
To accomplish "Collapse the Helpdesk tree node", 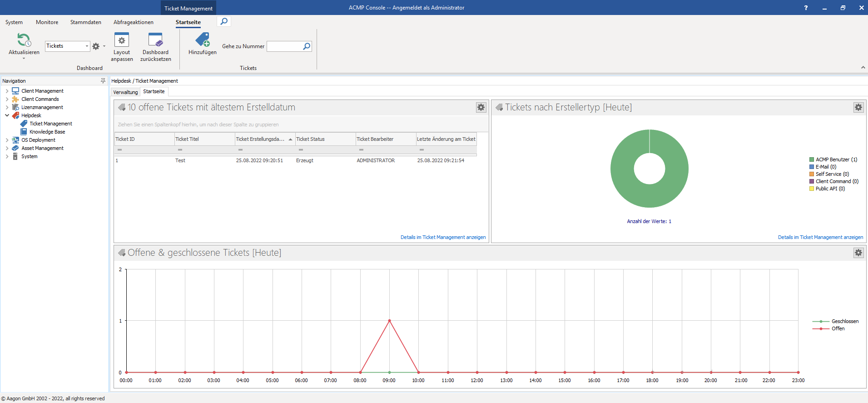I will coord(7,115).
